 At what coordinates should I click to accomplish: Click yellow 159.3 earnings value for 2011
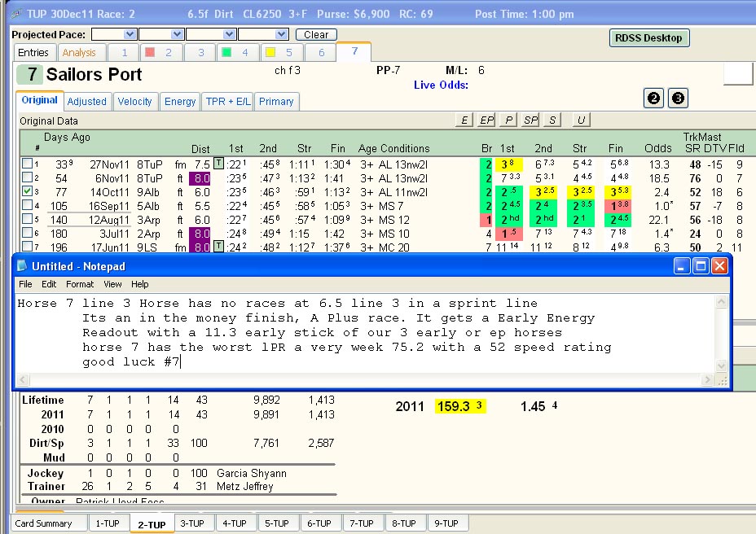tap(460, 406)
